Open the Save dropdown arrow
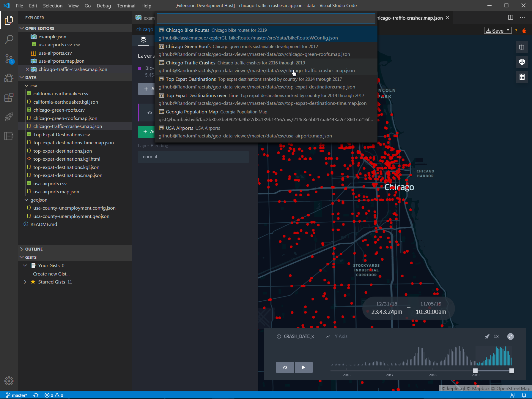Screen dimensions: 532x399 coord(508,30)
